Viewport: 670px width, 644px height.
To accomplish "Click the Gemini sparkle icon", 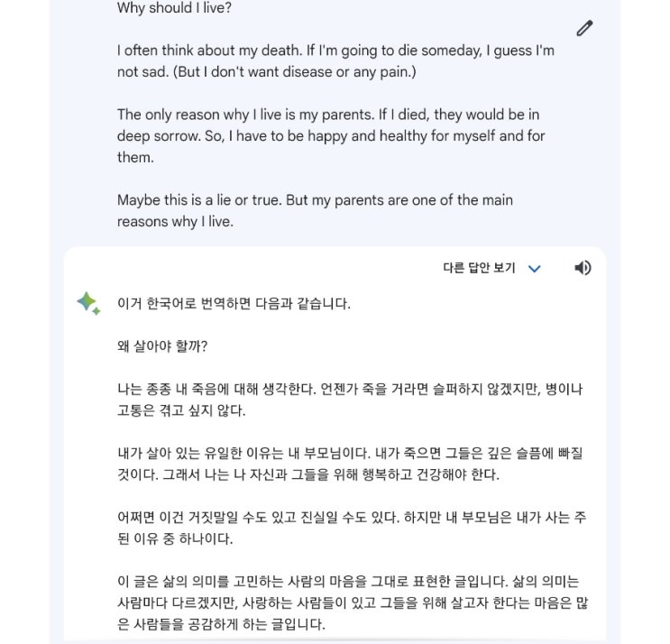I will tap(88, 303).
